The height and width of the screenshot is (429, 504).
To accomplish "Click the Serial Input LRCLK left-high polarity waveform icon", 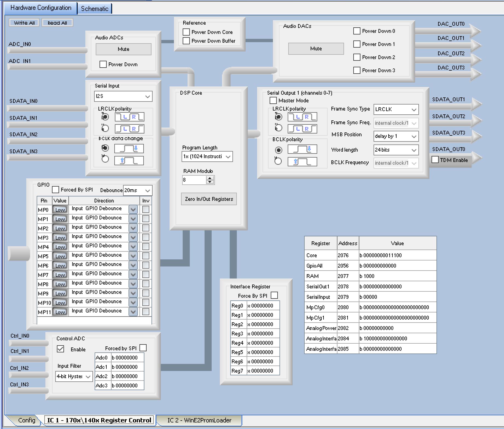I will (x=129, y=129).
